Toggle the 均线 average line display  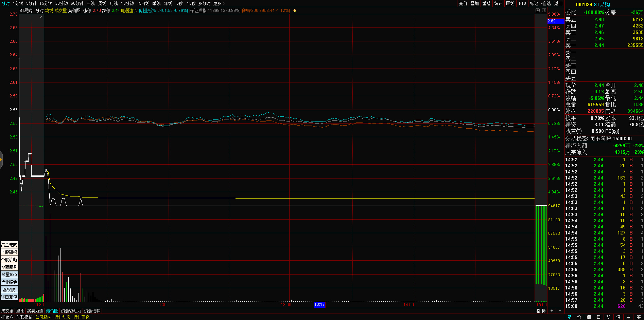(x=49, y=11)
